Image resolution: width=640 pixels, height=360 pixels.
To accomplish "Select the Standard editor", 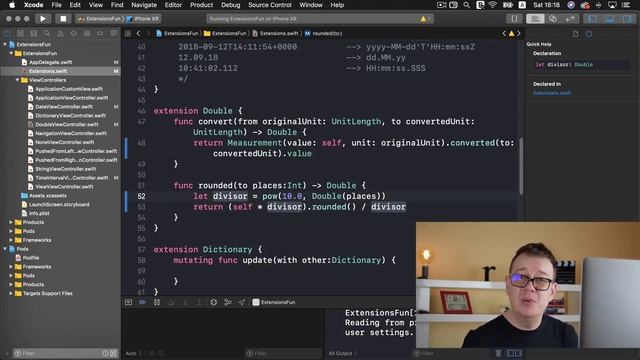I will point(535,19).
